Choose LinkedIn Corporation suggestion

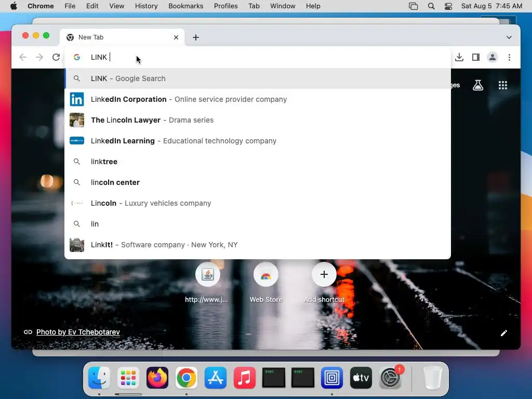(x=258, y=99)
